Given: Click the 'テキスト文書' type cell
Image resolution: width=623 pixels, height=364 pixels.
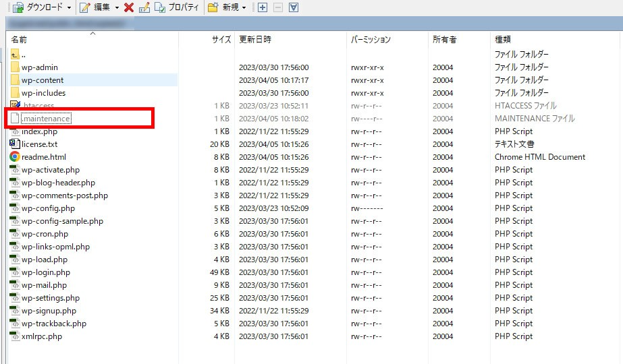Looking at the screenshot, I should point(514,144).
